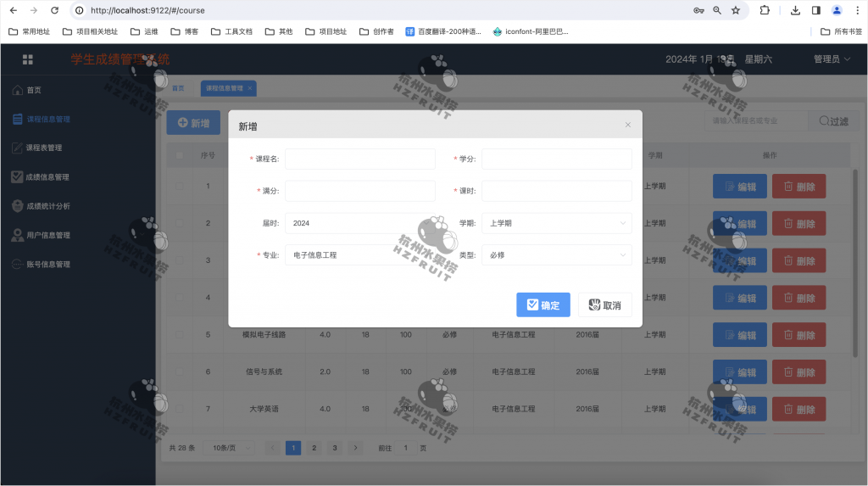Focus the 学分 input field
The height and width of the screenshot is (486, 868).
pos(556,159)
